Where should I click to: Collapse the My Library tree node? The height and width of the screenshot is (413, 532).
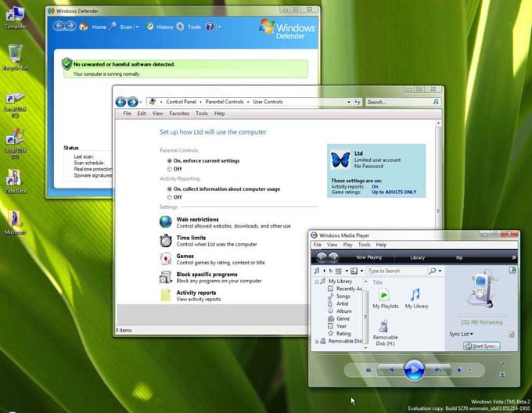tap(317, 282)
